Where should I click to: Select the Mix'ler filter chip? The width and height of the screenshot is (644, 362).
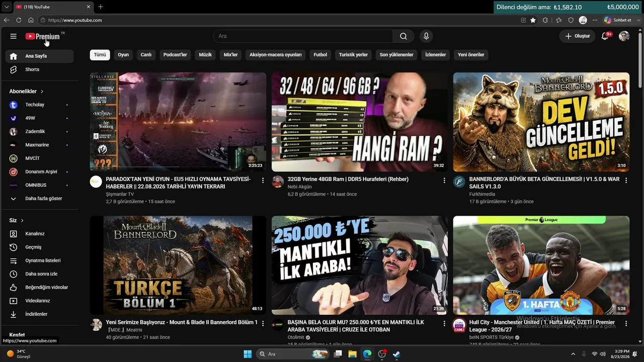[x=230, y=55]
